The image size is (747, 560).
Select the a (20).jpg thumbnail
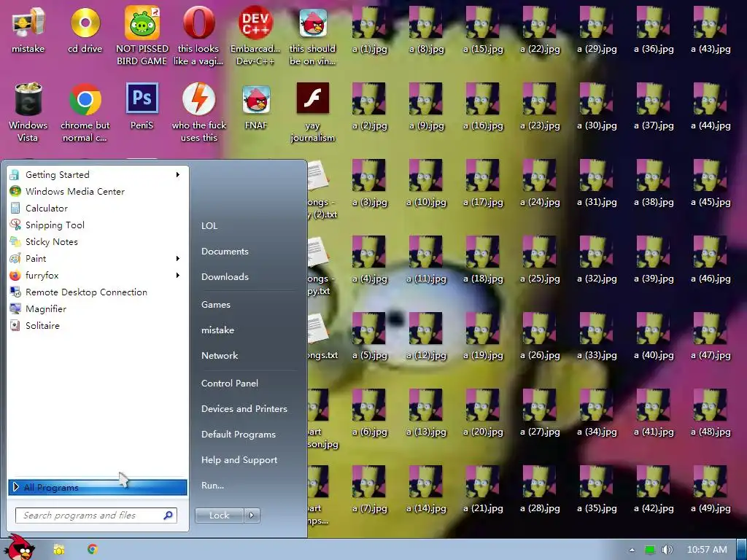click(x=483, y=405)
